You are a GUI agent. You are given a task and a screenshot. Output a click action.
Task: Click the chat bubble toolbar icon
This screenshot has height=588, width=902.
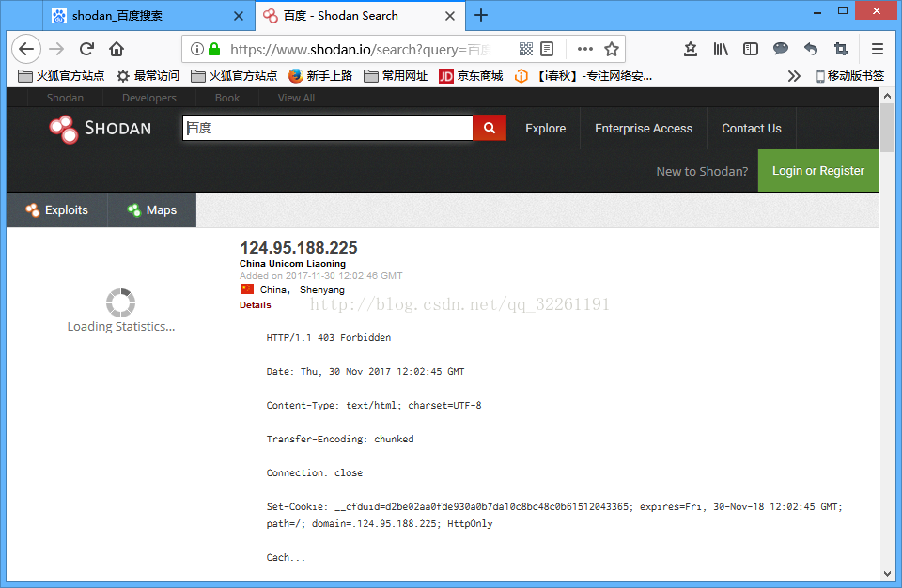pyautogui.click(x=781, y=49)
